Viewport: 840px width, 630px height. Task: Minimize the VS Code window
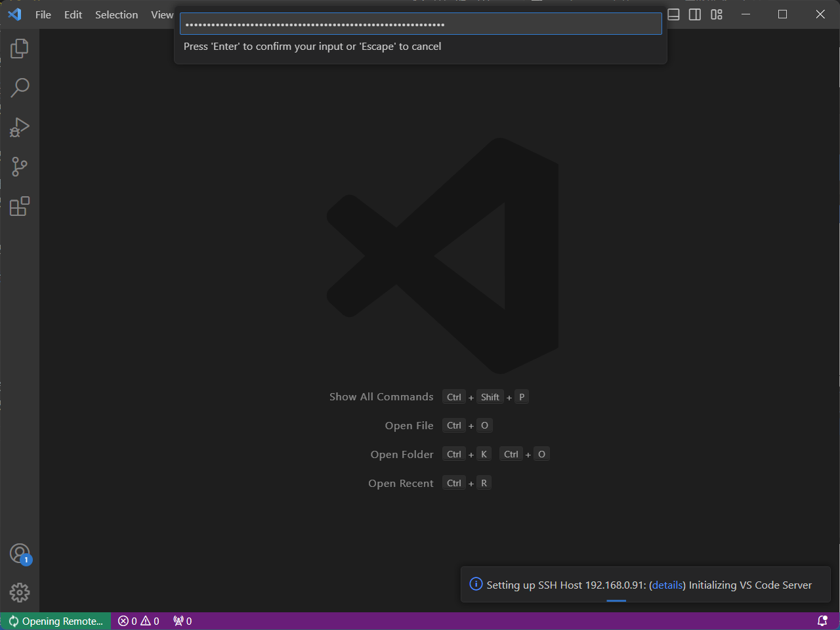(x=745, y=14)
